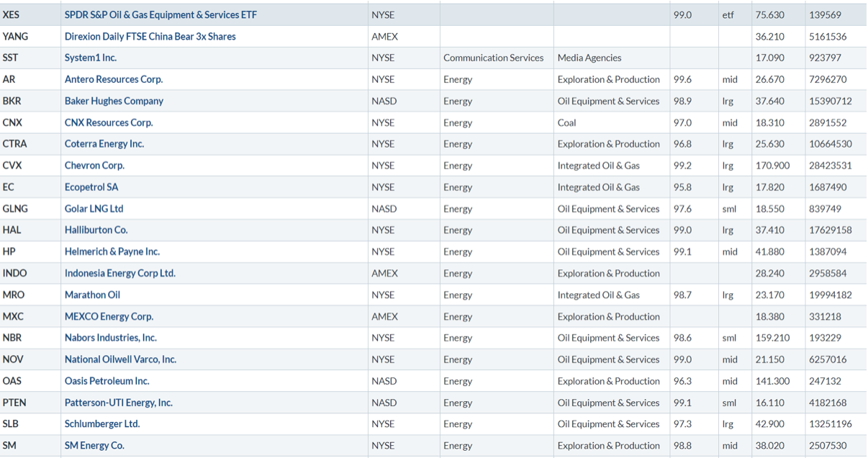868x458 pixels.
Task: Open Golar LNG Ltd link
Action: point(94,209)
